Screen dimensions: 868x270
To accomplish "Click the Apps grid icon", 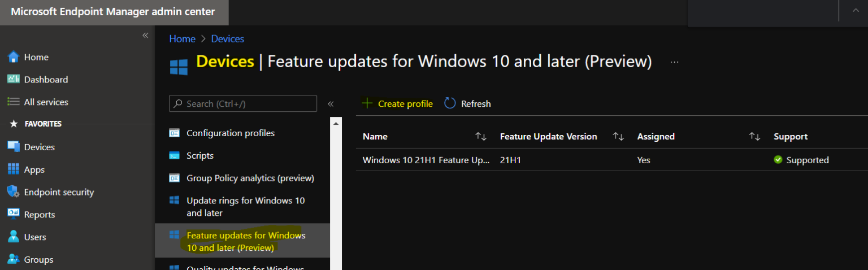I will (14, 169).
